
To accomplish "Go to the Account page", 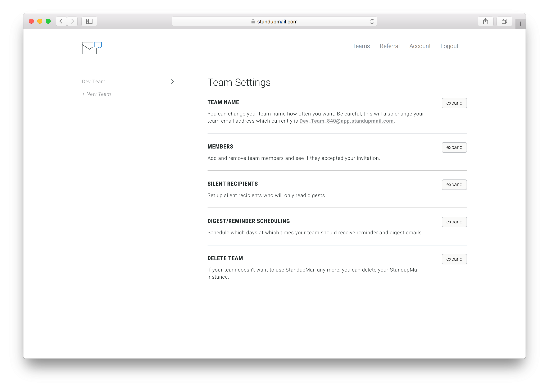I will point(420,46).
